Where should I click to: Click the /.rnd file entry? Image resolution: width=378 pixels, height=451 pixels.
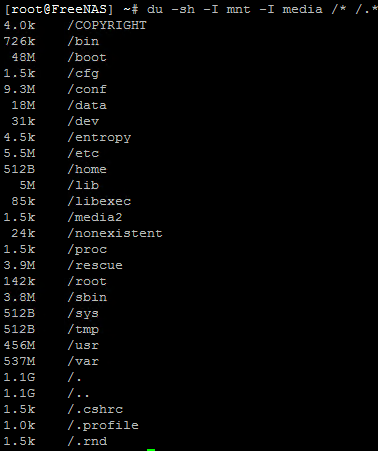(87, 442)
